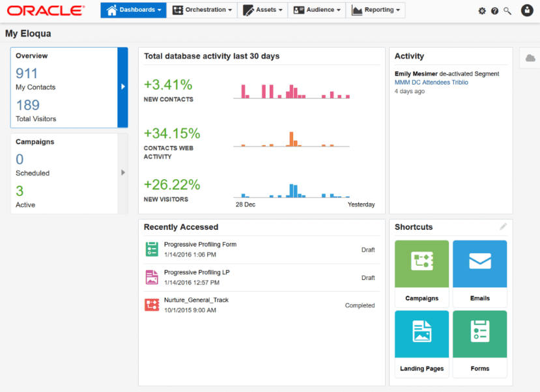
Task: Click the Campaigns shortcut label
Action: tap(422, 298)
